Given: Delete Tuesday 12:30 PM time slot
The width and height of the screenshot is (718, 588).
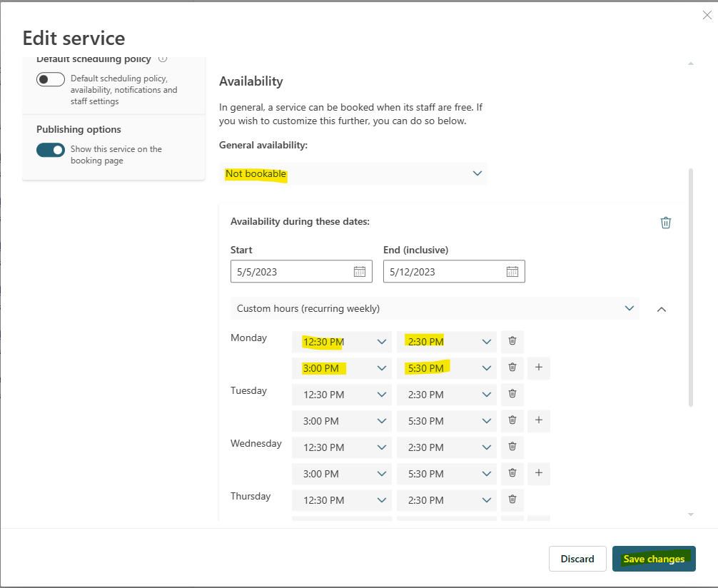Looking at the screenshot, I should coord(512,395).
